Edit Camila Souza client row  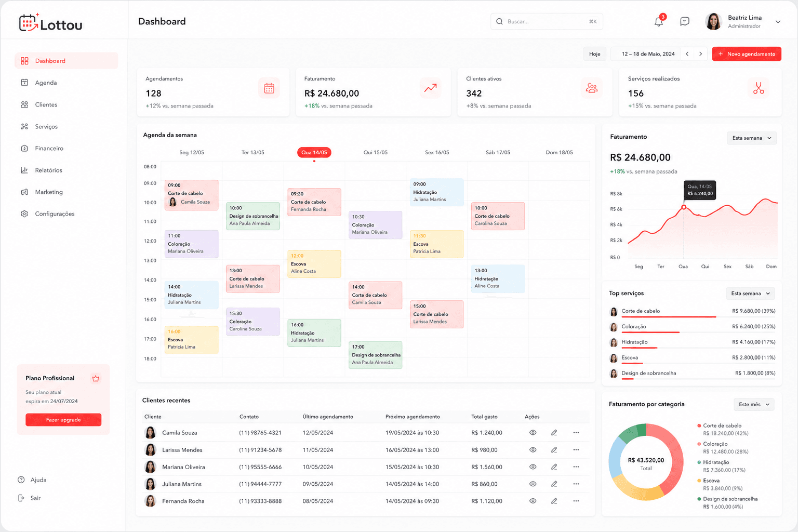tap(554, 433)
